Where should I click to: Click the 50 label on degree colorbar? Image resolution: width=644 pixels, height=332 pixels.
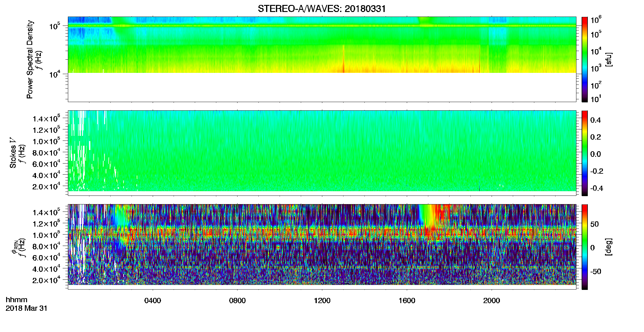point(595,224)
